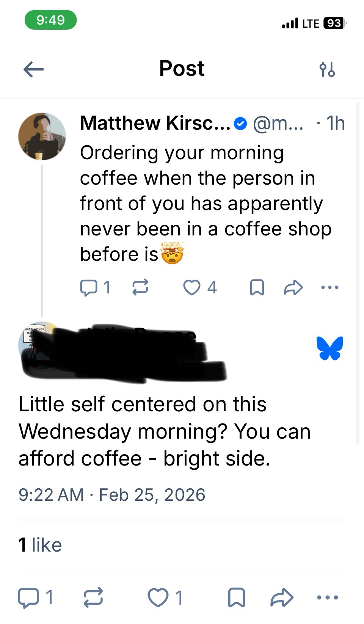Screen dimensions: 364x624
Task: Bookmark Matthew's coffee post
Action: 257,287
